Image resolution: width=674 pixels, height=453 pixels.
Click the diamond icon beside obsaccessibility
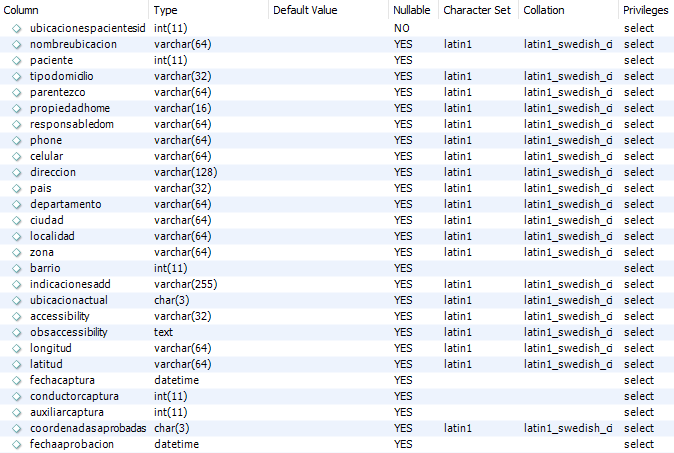[16, 332]
